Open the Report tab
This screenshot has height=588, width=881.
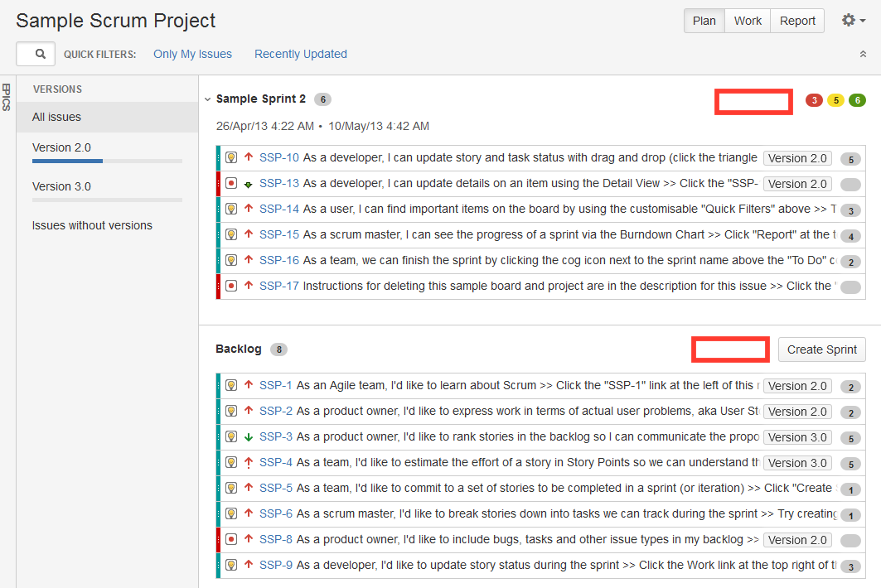797,21
